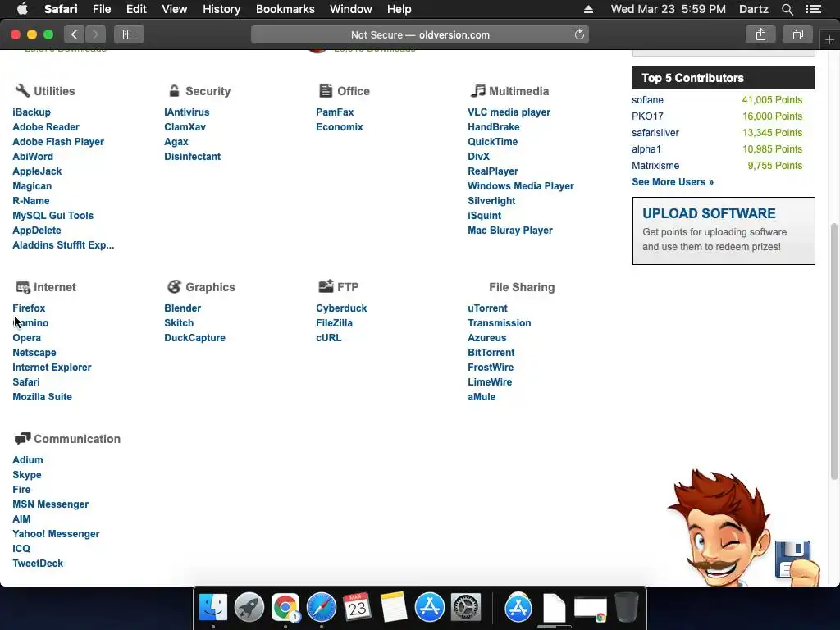Open the Trash in the Dock
840x630 pixels.
click(626, 608)
